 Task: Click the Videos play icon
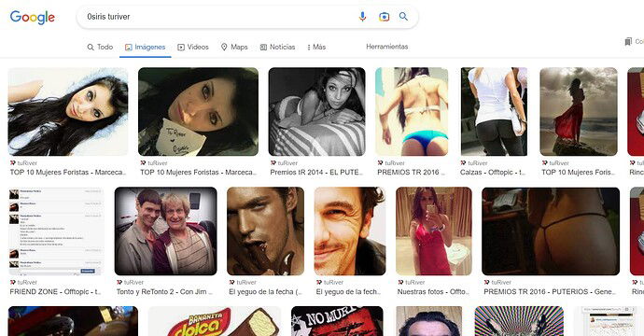(181, 48)
